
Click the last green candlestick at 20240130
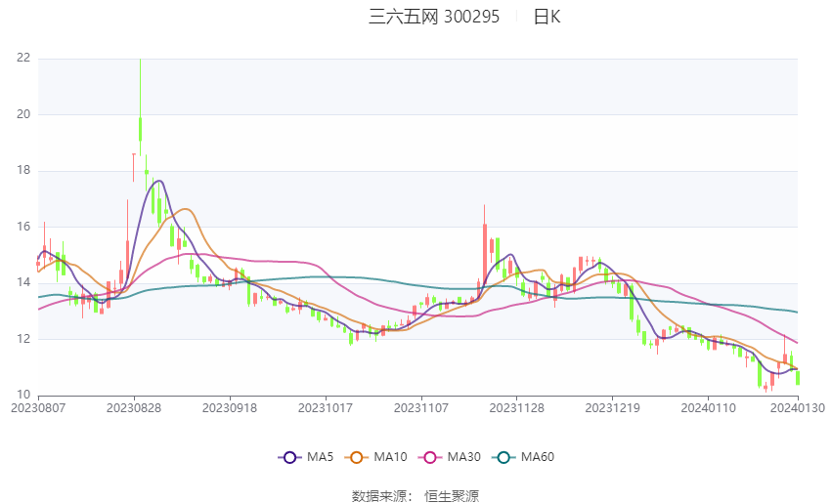pos(798,377)
